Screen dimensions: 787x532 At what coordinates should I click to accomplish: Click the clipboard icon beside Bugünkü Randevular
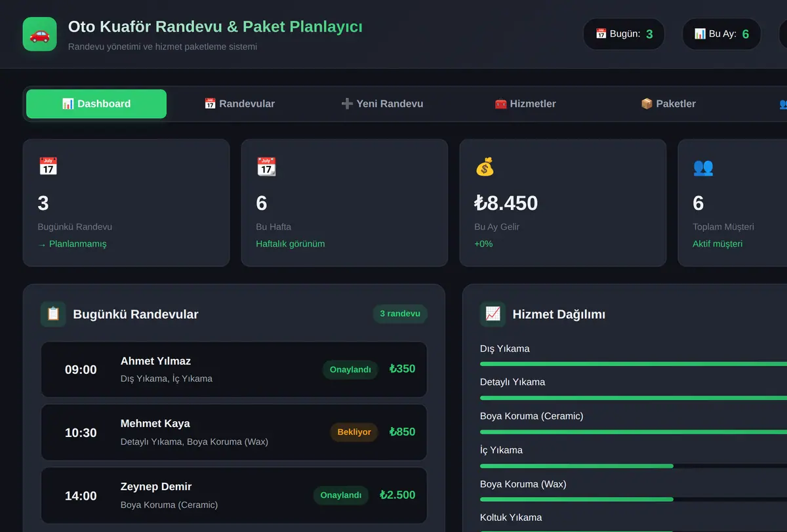click(x=53, y=314)
